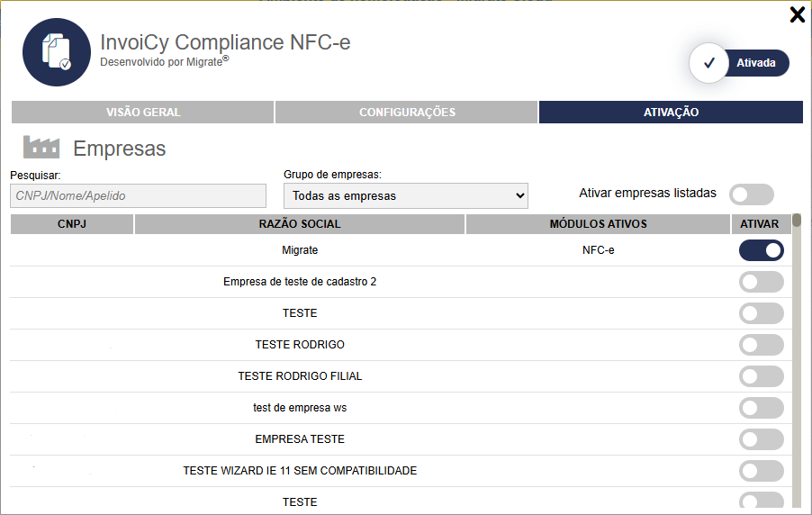Disable the Migrate company toggle
The height and width of the screenshot is (515, 812).
(x=761, y=250)
